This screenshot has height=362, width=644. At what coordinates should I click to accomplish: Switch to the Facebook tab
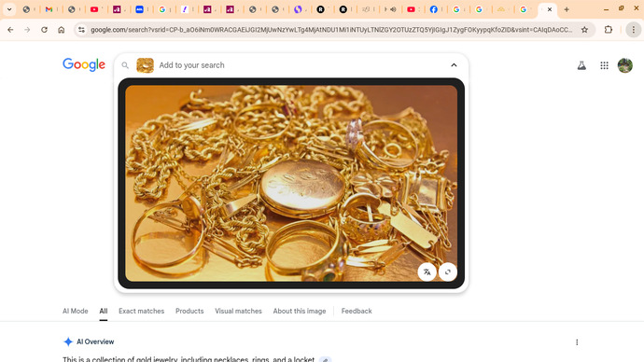tap(433, 9)
